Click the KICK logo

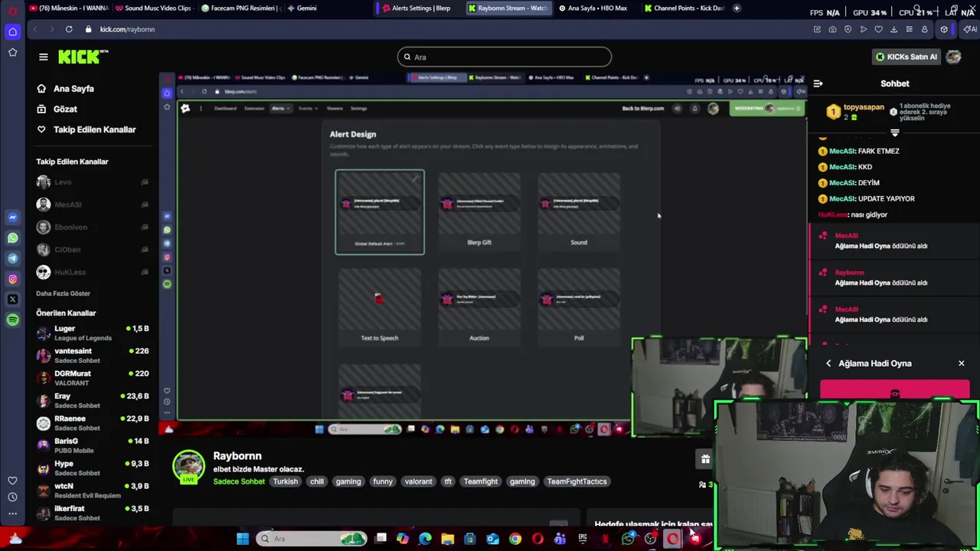click(x=83, y=57)
